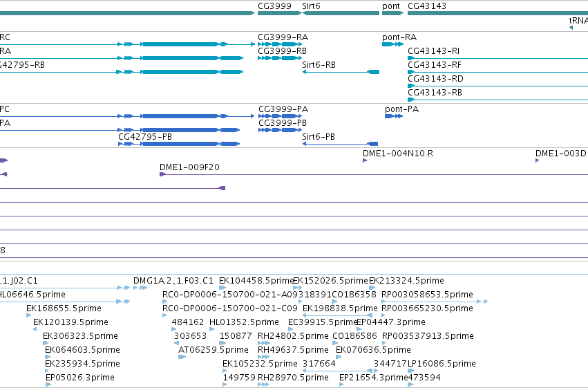Open RP003537913.5prime EST
The image size is (588, 388).
[x=428, y=336]
